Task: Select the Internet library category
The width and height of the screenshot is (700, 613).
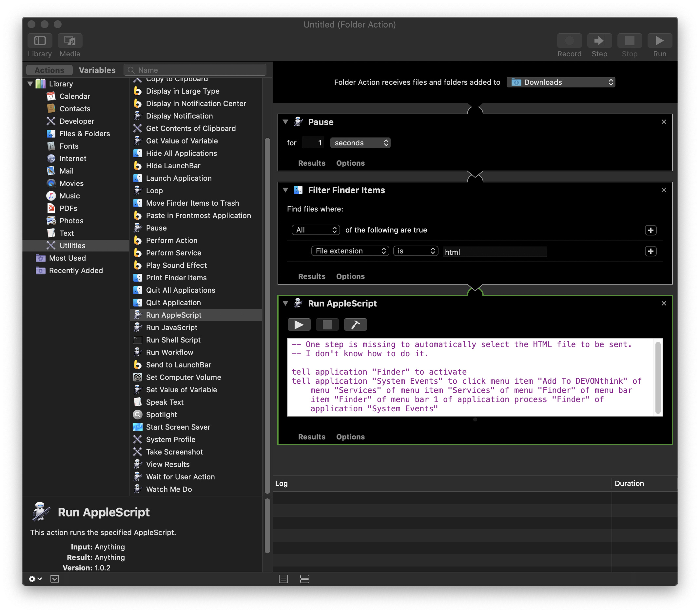Action: pyautogui.click(x=72, y=158)
